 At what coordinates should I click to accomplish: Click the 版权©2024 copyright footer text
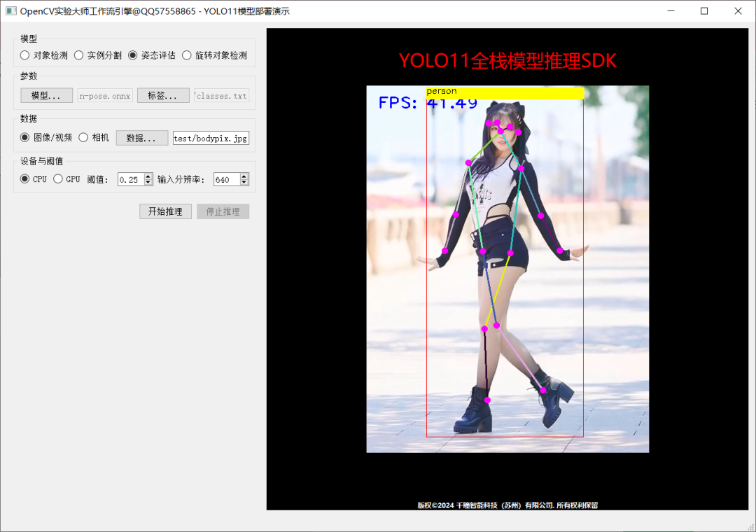(x=507, y=505)
